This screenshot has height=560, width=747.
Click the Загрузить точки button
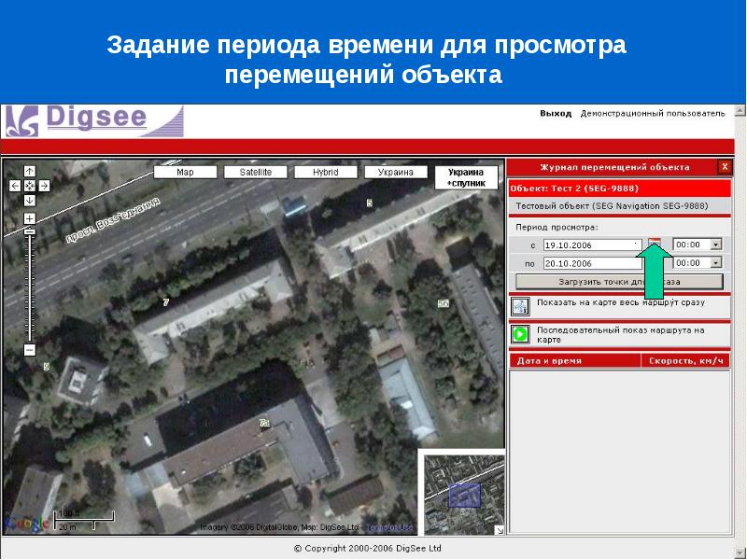[x=619, y=281]
